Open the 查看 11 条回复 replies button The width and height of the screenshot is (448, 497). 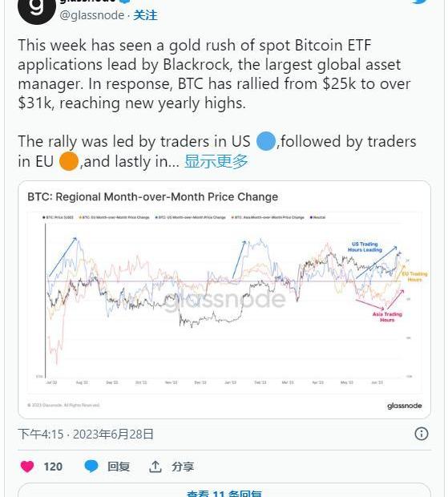(x=224, y=491)
